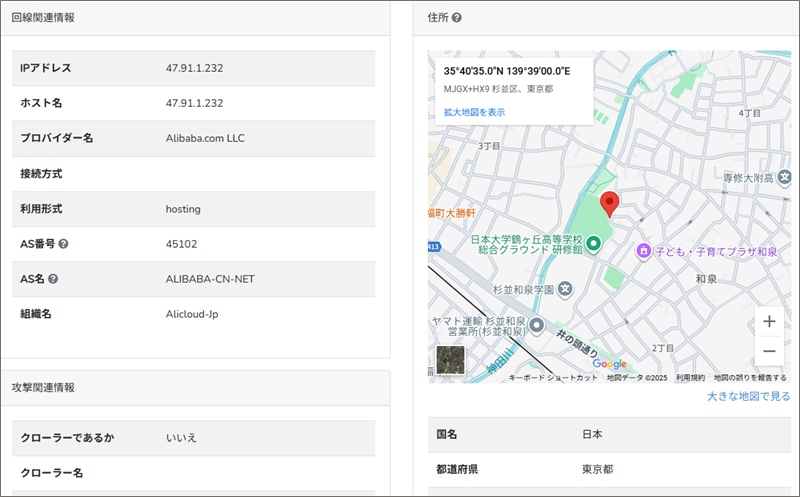Zoom out the map with minus button
Screen dimensions: 800x497
point(769,351)
